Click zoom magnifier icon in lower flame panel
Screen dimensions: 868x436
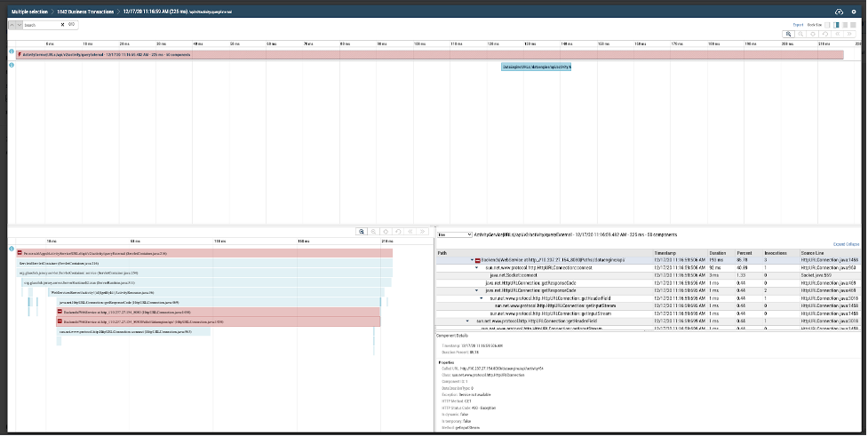click(362, 231)
